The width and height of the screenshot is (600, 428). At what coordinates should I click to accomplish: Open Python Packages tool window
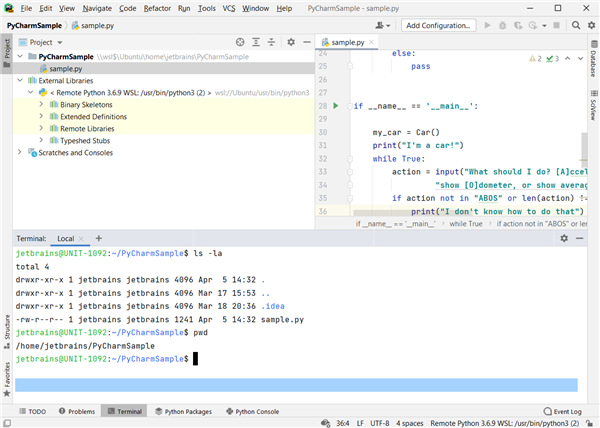[x=184, y=411]
